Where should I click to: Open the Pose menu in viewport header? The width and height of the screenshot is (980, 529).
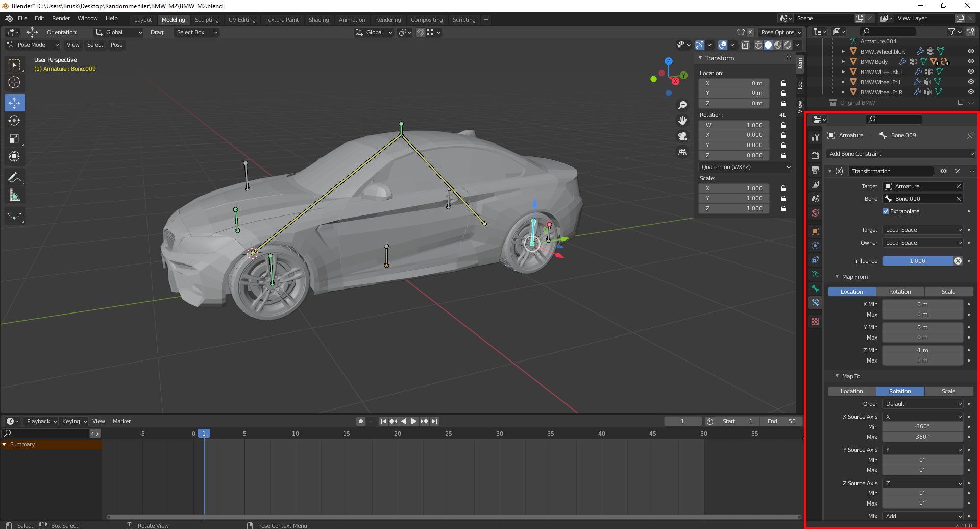pos(116,45)
